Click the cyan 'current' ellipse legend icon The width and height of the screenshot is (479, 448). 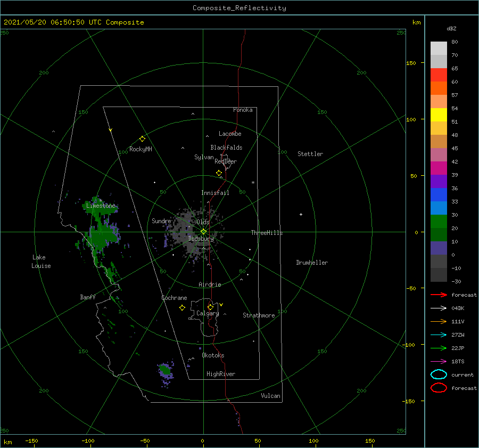[x=439, y=374]
